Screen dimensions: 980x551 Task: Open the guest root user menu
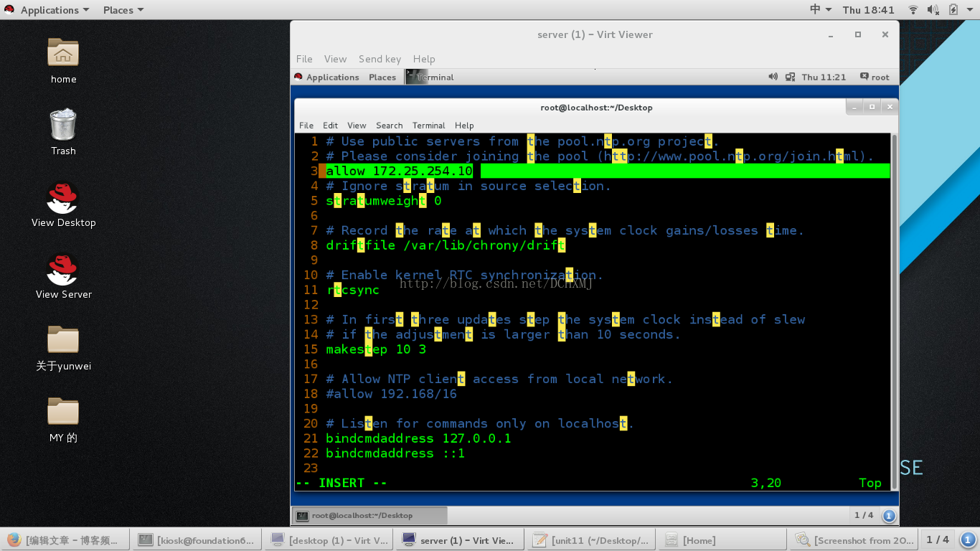[875, 77]
